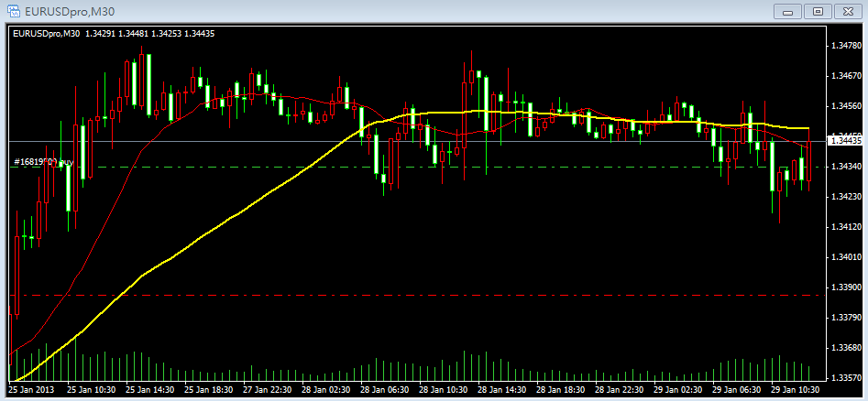The width and height of the screenshot is (868, 401).
Task: Minimize the EURUSDpro,M30 chart window
Action: coord(788,11)
